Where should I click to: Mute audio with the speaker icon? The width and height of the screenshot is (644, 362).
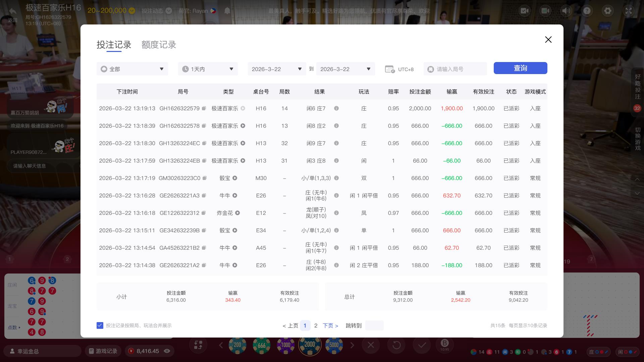point(566,11)
